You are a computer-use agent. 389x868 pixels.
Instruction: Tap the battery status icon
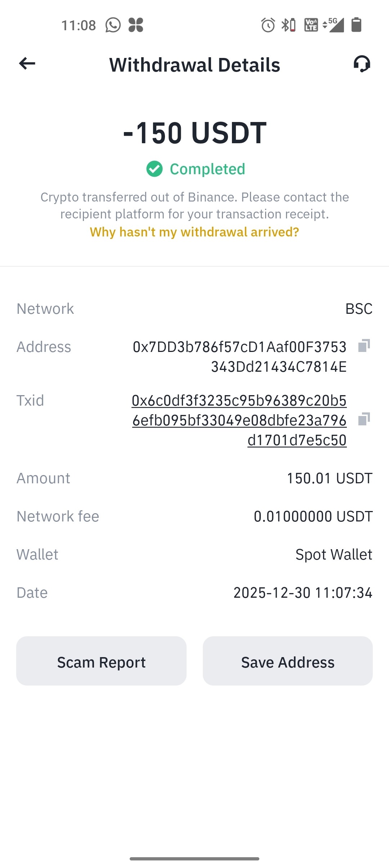coord(356,25)
